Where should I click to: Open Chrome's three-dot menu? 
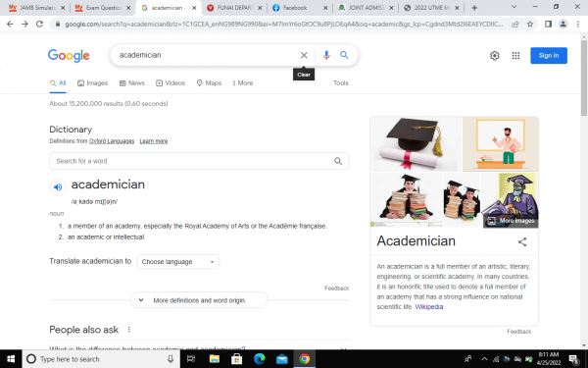click(578, 24)
